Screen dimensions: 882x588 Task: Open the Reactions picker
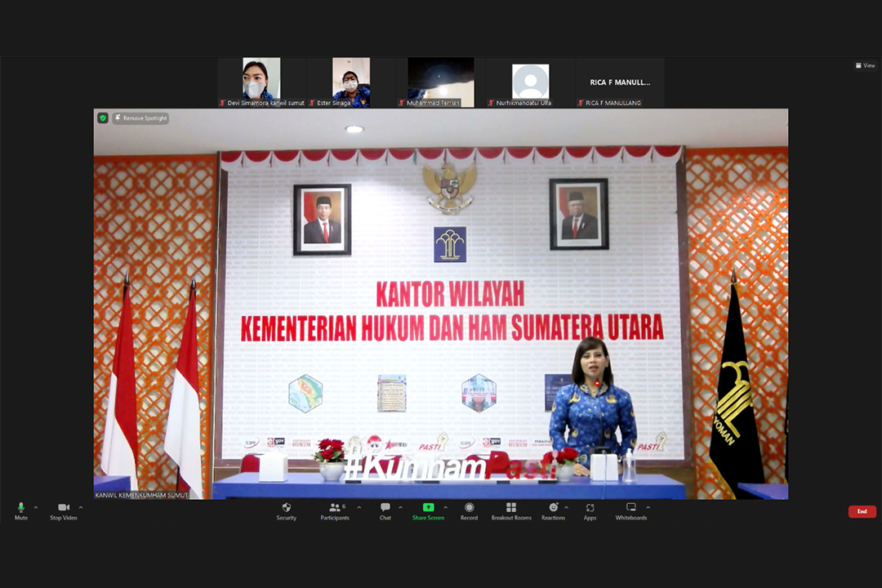click(553, 508)
